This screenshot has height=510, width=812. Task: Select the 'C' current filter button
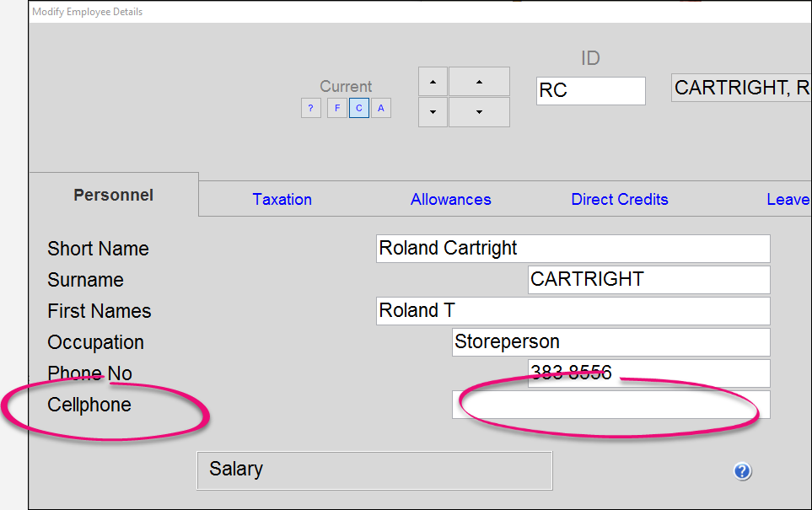click(359, 108)
